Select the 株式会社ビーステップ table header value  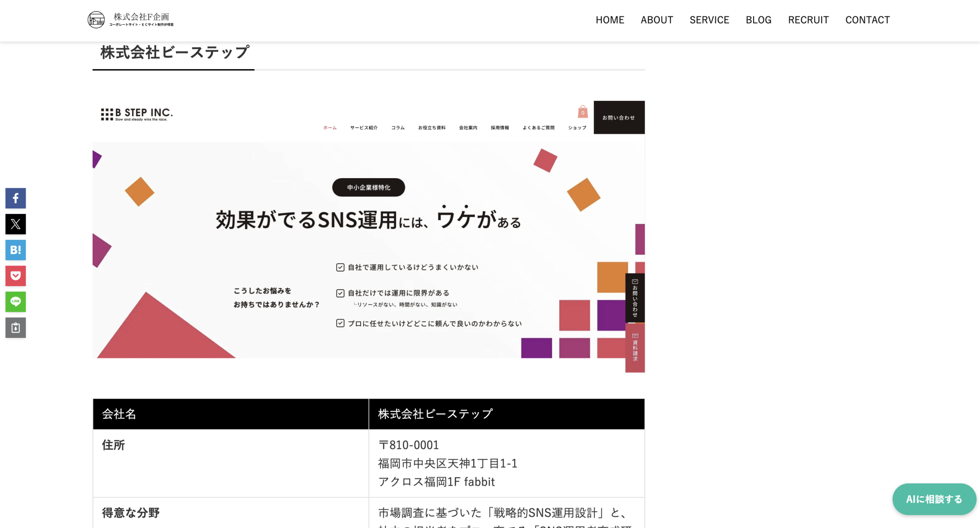click(506, 414)
